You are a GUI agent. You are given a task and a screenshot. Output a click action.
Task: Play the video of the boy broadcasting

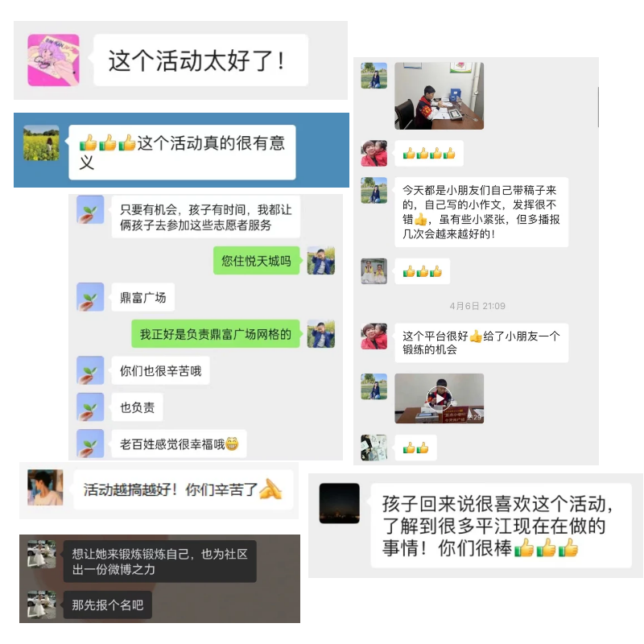[439, 398]
